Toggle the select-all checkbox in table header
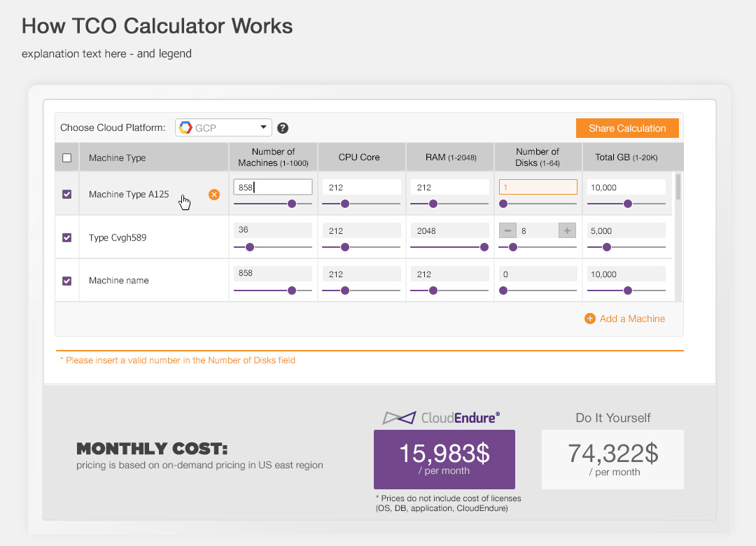This screenshot has width=756, height=546. click(x=67, y=158)
